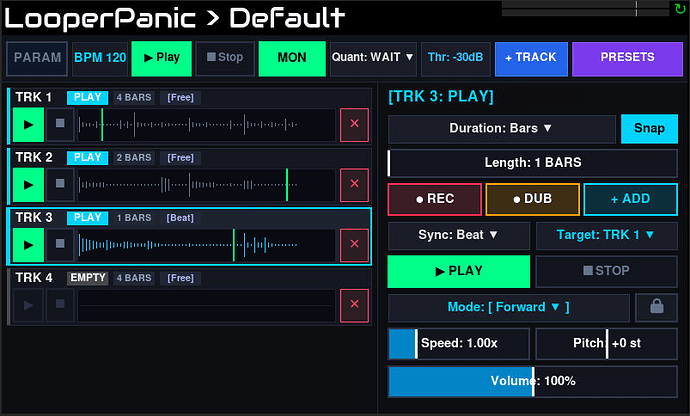Click the STOP button in track panel
The height and width of the screenshot is (416, 690).
click(606, 271)
